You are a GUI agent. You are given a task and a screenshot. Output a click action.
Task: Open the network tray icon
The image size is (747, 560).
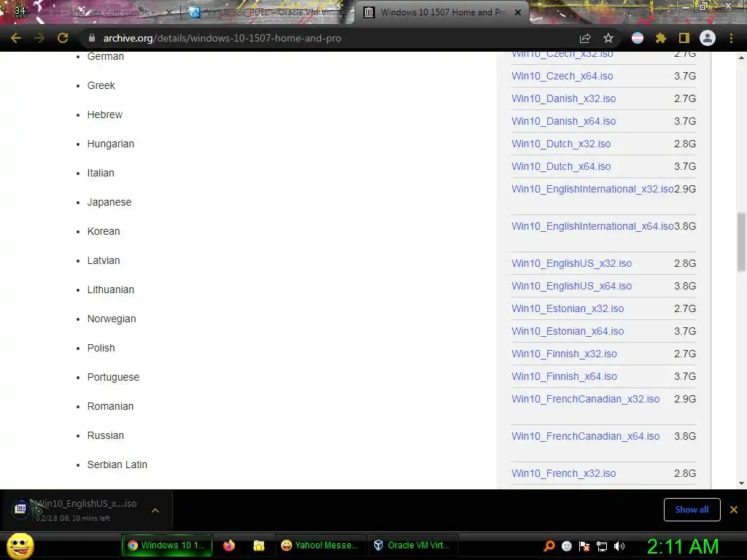(602, 546)
